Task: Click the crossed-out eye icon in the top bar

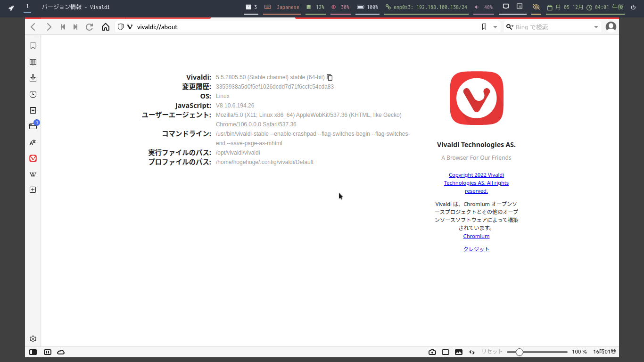Action: coord(536,7)
